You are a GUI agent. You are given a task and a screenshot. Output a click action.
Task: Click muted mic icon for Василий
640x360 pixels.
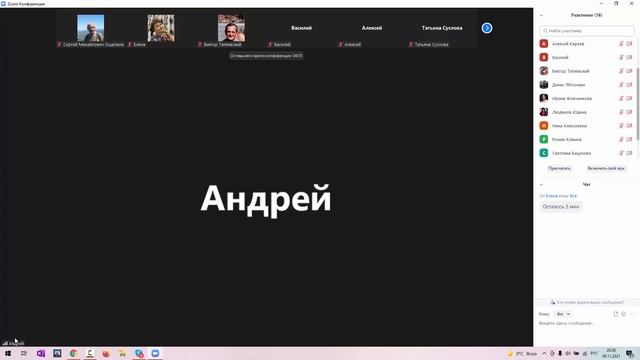tap(621, 57)
